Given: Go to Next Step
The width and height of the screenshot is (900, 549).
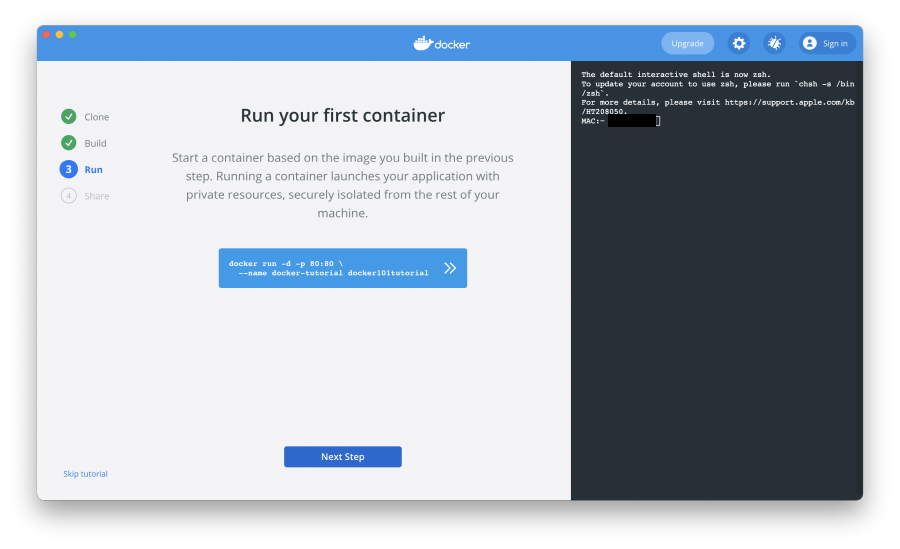Looking at the screenshot, I should click(x=343, y=457).
